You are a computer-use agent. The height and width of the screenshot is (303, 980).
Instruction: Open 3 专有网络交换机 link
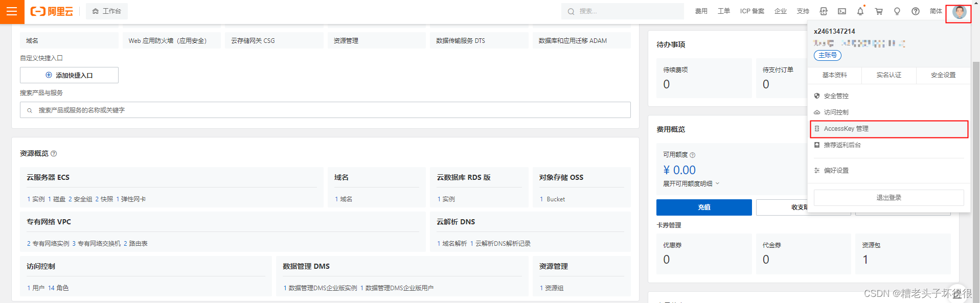pyautogui.click(x=97, y=244)
